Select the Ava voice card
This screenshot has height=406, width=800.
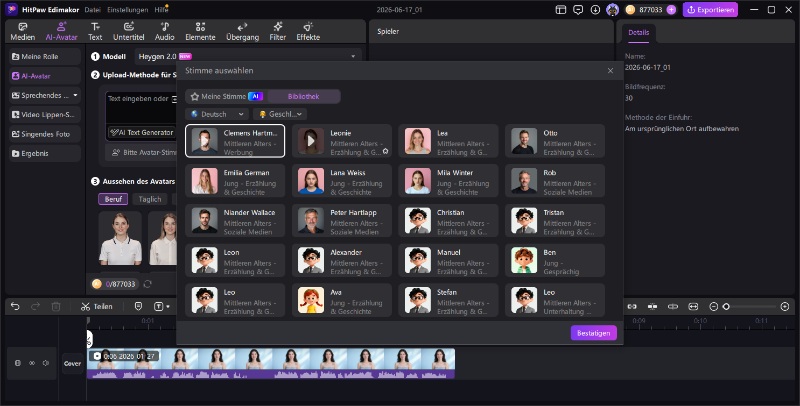coord(341,300)
